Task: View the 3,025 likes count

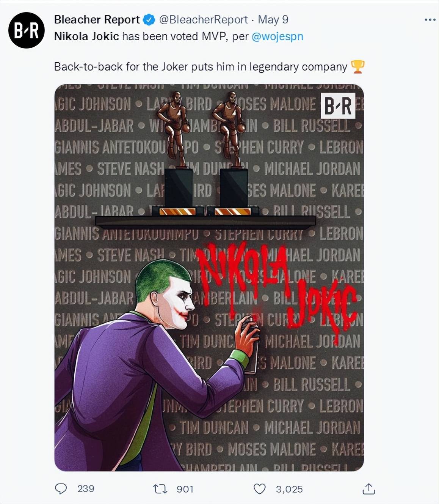Action: click(x=289, y=489)
